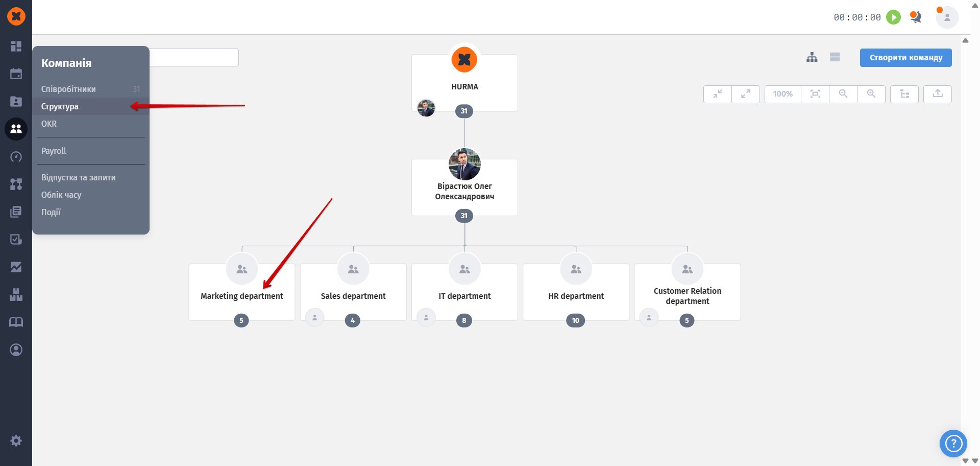Viewport: 980px width, 466px height.
Task: Click the Створити команду button
Action: [905, 58]
